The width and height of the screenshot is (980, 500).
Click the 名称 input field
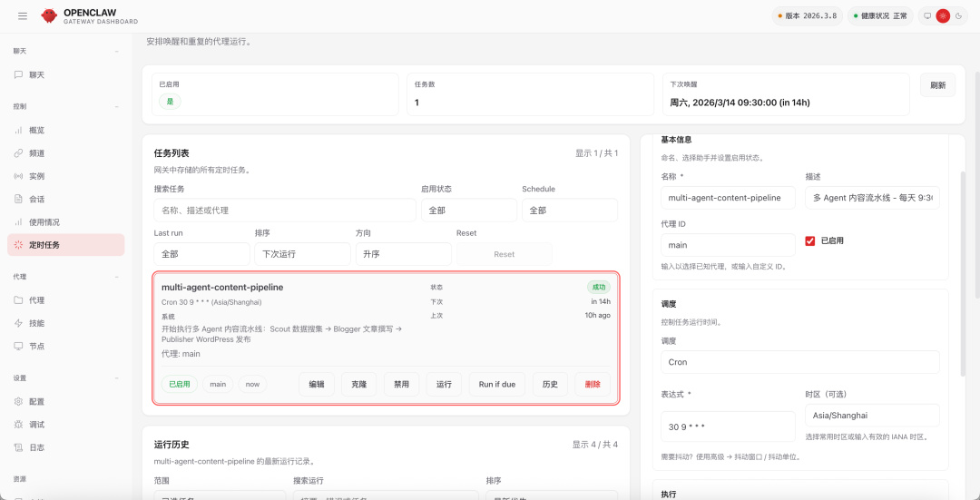(x=728, y=198)
